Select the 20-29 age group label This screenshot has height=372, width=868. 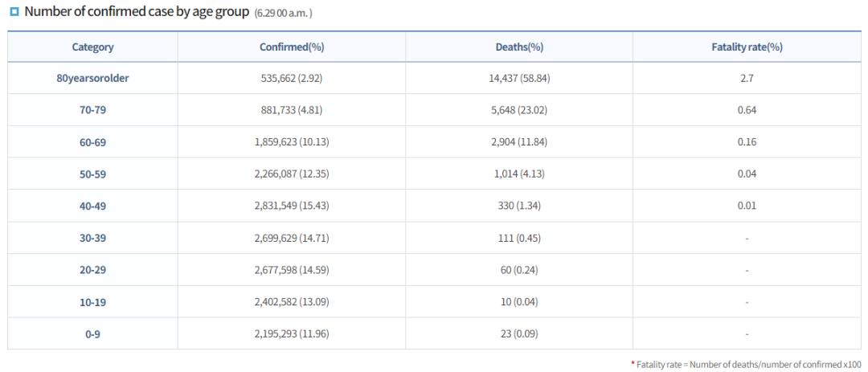click(92, 270)
